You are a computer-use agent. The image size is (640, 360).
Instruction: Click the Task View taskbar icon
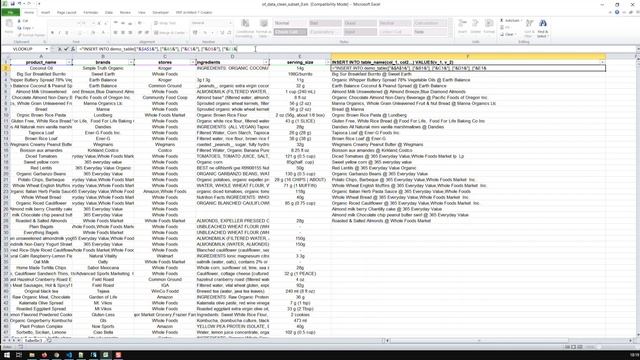tap(19, 355)
